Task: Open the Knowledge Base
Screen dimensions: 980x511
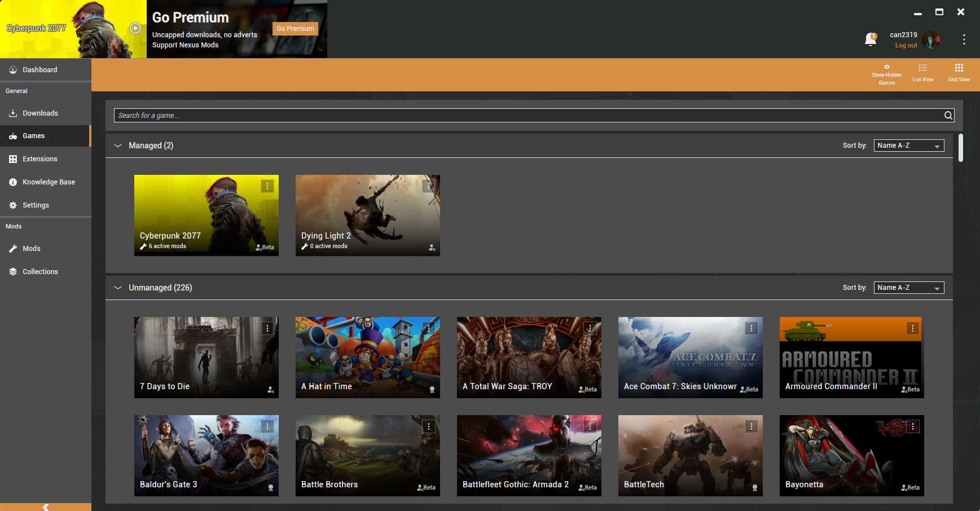Action: tap(45, 182)
